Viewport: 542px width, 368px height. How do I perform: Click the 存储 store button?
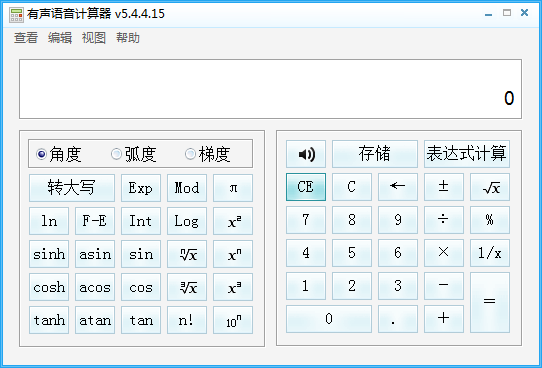click(375, 154)
